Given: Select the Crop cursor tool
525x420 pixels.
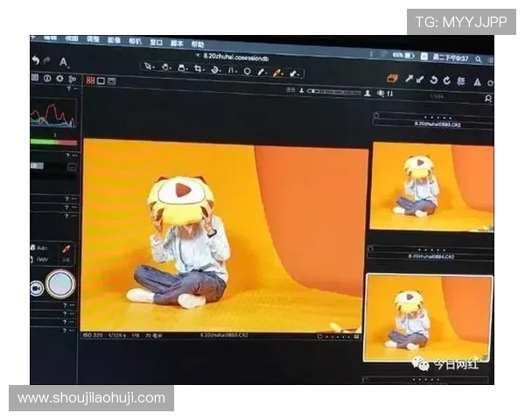Looking at the screenshot, I should (198, 68).
